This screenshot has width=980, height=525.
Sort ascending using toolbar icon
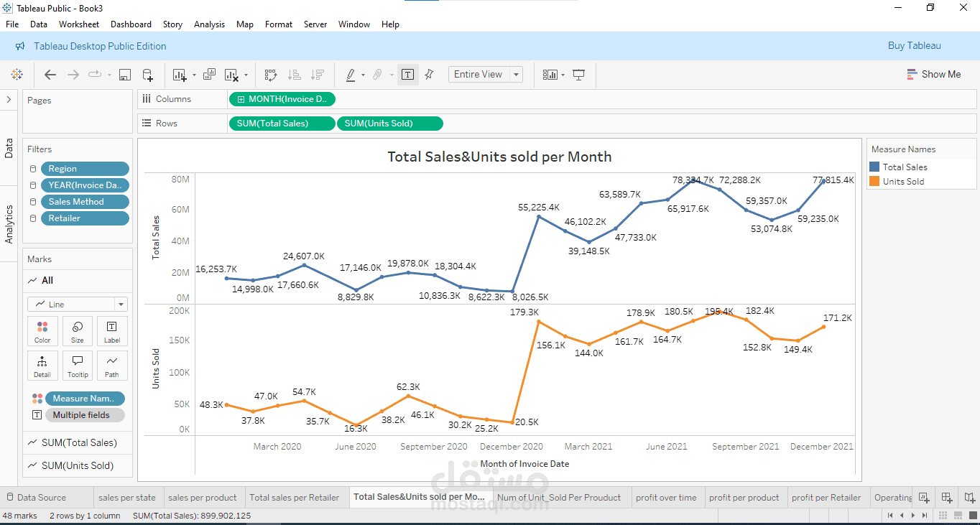pyautogui.click(x=294, y=75)
